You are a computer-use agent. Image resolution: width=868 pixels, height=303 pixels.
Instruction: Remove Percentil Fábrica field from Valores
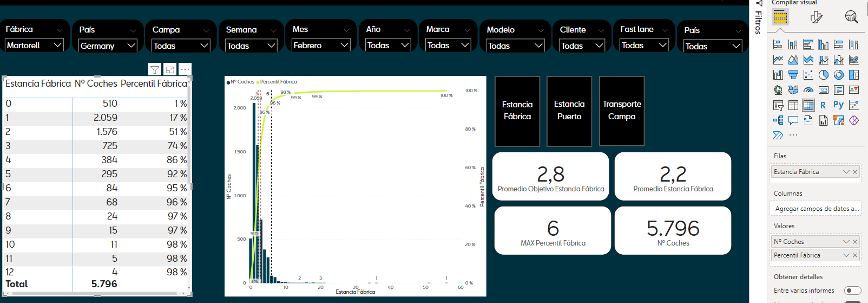tap(855, 255)
